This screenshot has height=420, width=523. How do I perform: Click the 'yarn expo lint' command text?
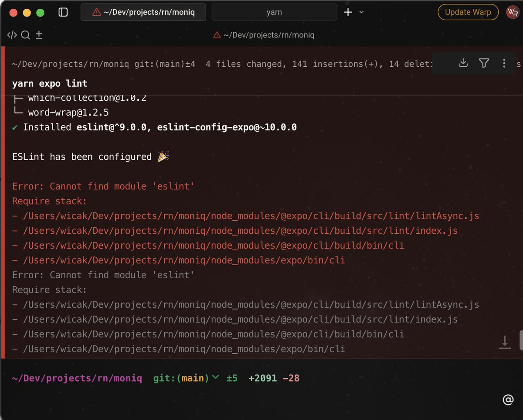[x=50, y=83]
